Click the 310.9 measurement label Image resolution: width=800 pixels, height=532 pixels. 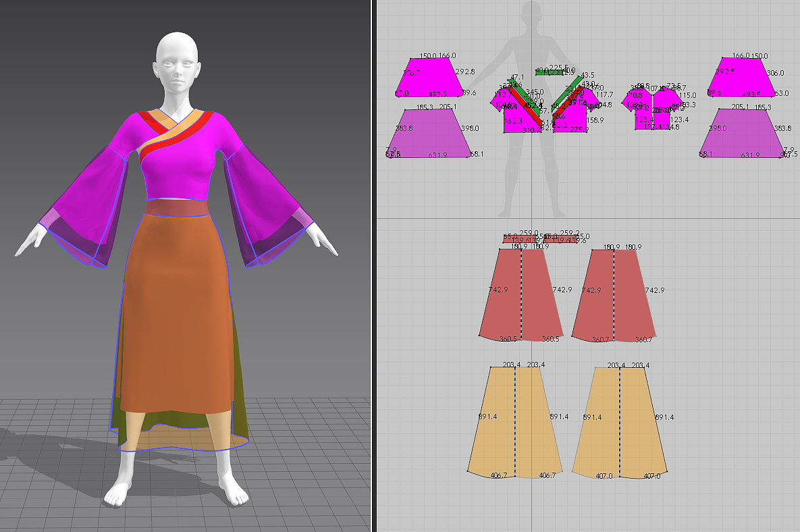531,130
